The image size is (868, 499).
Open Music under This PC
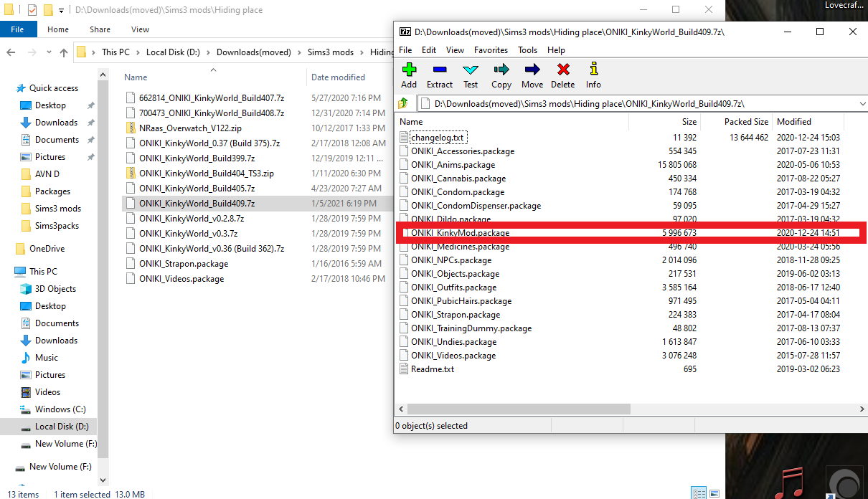47,358
